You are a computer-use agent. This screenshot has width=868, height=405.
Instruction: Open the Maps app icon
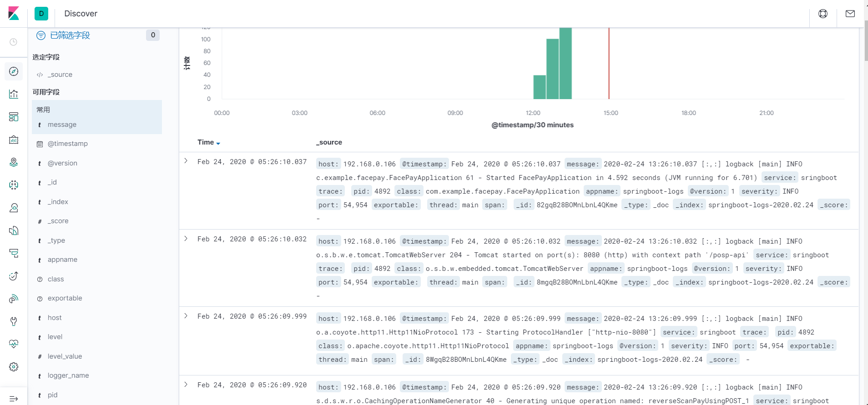point(14,162)
